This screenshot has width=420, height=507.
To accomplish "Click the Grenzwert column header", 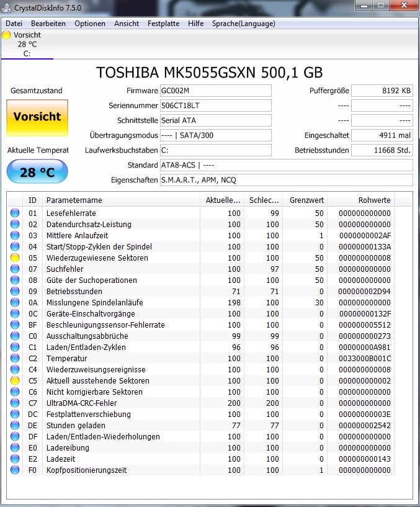I will tap(305, 200).
